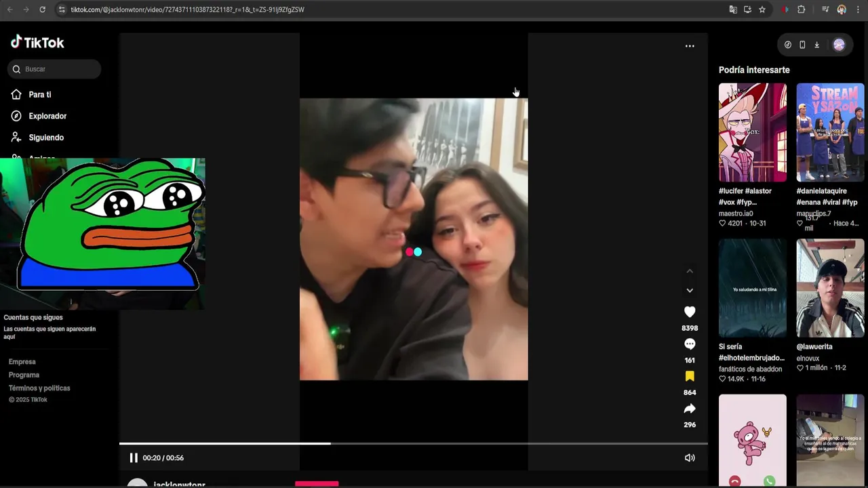Click the TikTok logo
Viewport: 868px width, 488px height.
37,42
